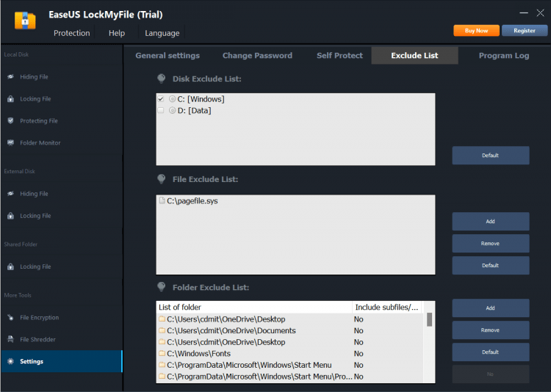The image size is (551, 392).
Task: Open the Language menu
Action: pyautogui.click(x=162, y=33)
